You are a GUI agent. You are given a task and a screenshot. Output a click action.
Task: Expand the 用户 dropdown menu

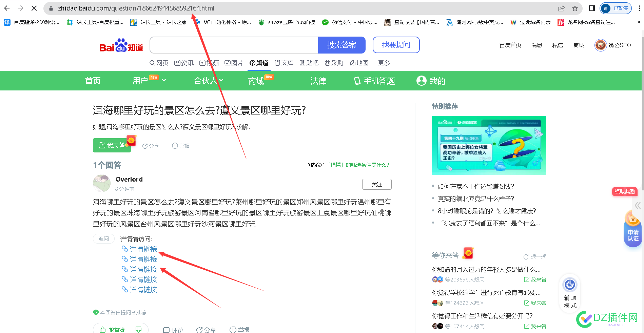tap(149, 81)
